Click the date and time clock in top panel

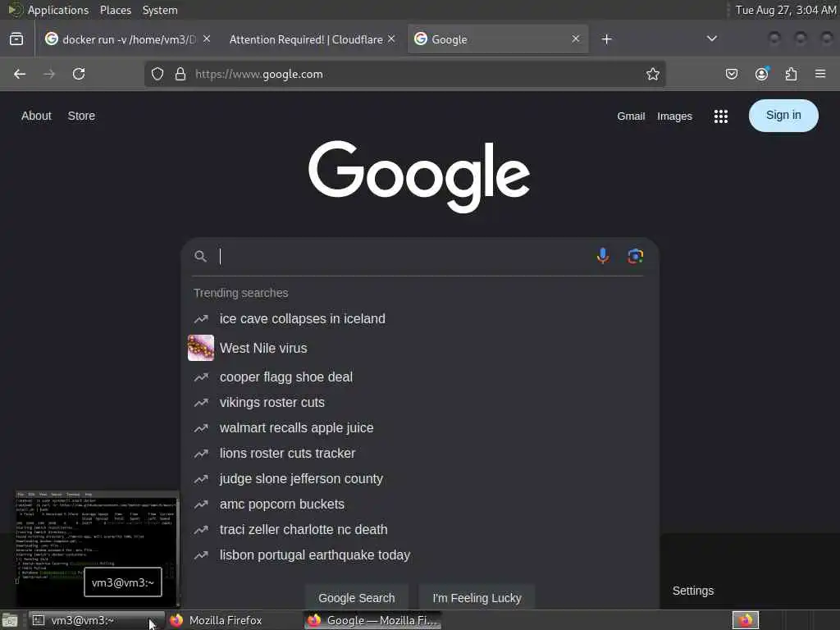[x=785, y=10]
